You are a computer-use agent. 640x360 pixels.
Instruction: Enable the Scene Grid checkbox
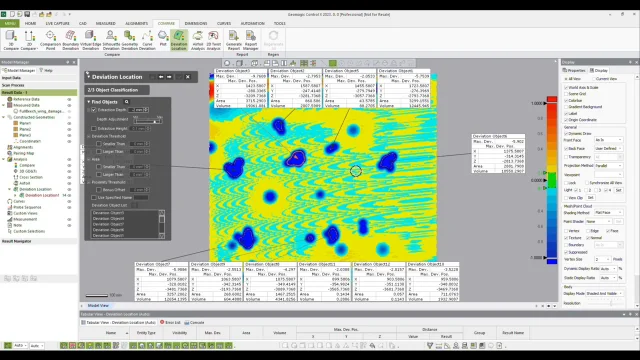[x=566, y=94]
